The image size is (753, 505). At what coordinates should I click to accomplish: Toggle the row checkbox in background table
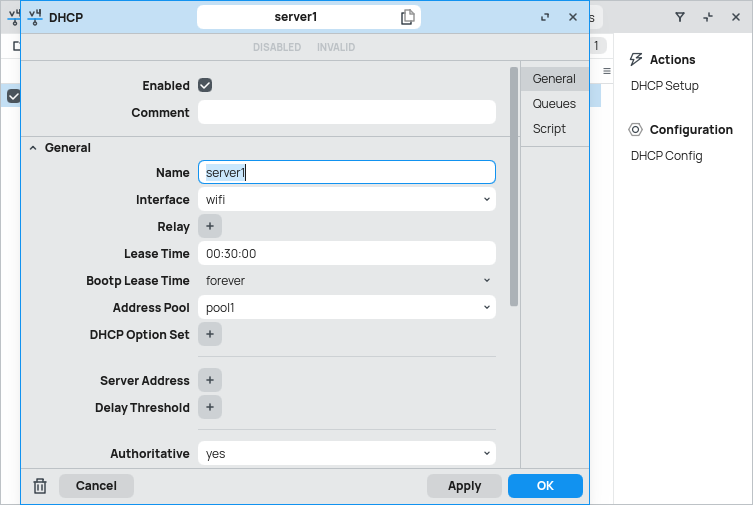(13, 96)
